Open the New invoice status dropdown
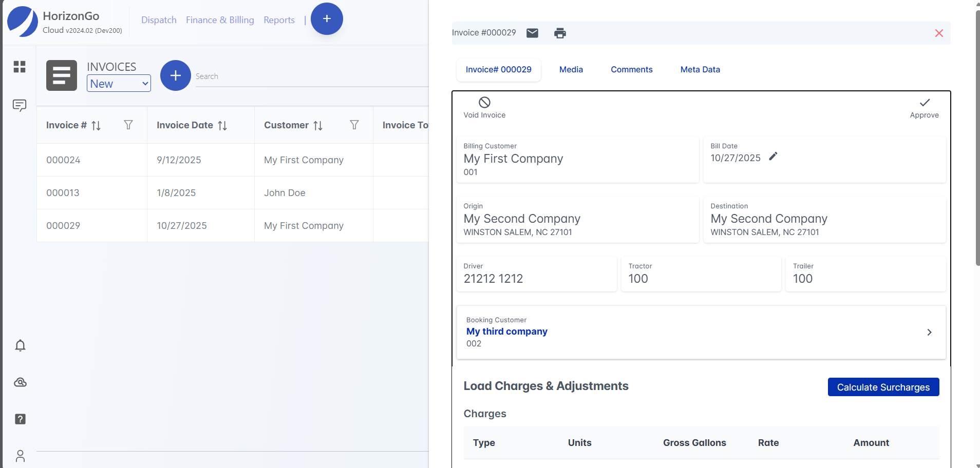Image resolution: width=980 pixels, height=468 pixels. coord(119,84)
